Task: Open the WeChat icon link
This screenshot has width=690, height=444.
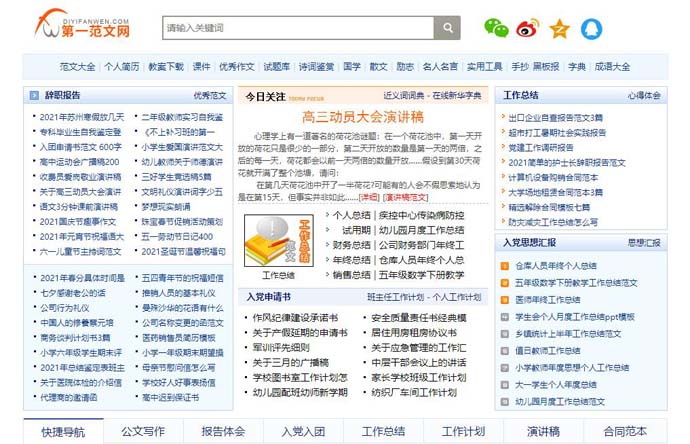Action: (496, 28)
